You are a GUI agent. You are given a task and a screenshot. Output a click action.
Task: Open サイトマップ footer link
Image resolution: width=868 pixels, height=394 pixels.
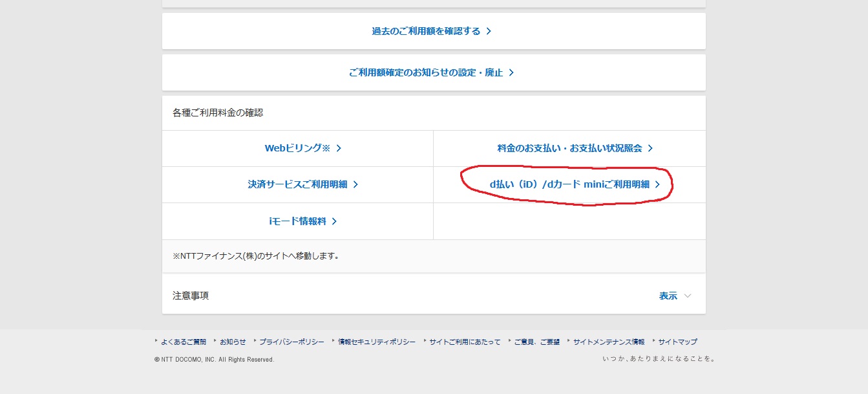[677, 342]
